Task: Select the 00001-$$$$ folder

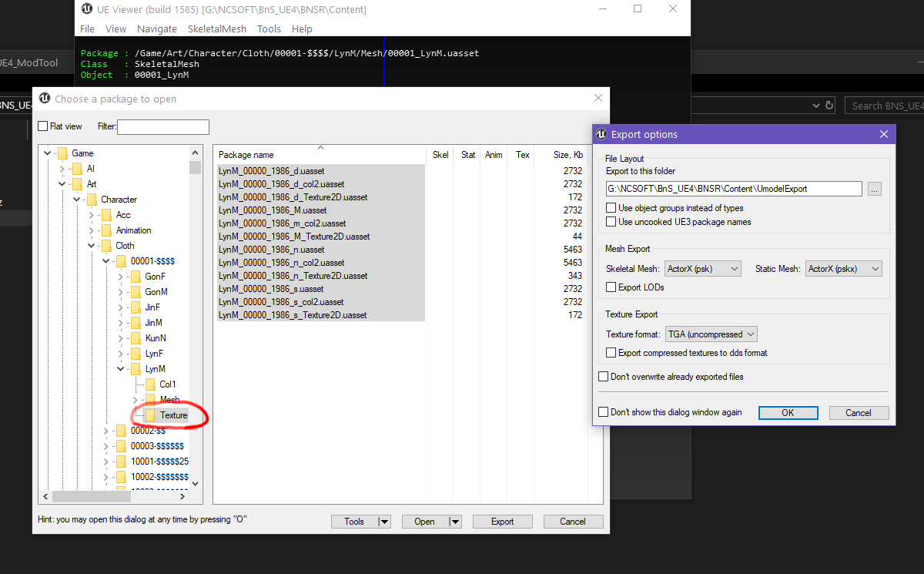Action: point(152,261)
